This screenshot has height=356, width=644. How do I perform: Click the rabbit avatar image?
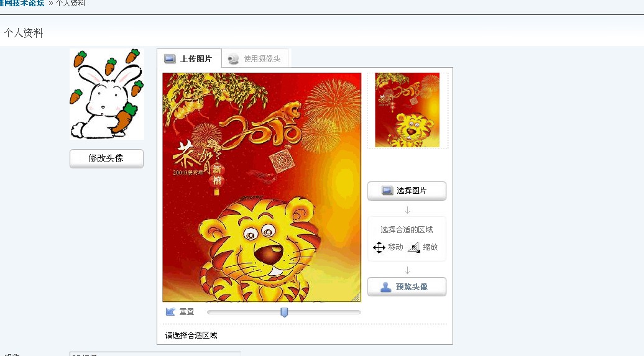click(107, 94)
